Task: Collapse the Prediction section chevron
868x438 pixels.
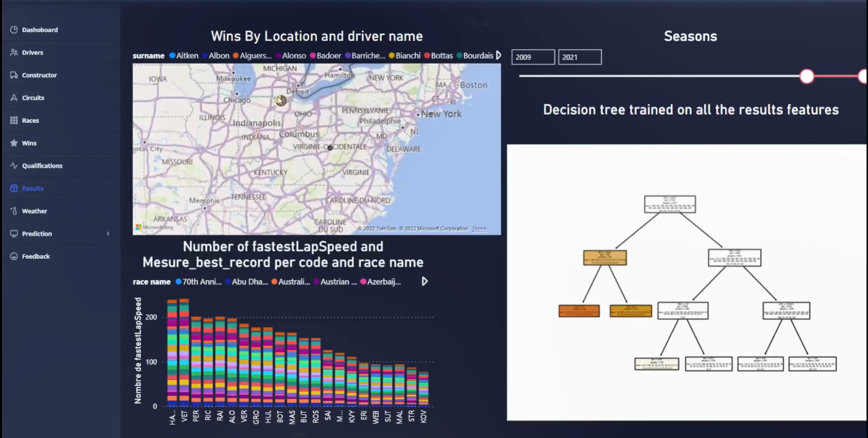Action: 108,233
